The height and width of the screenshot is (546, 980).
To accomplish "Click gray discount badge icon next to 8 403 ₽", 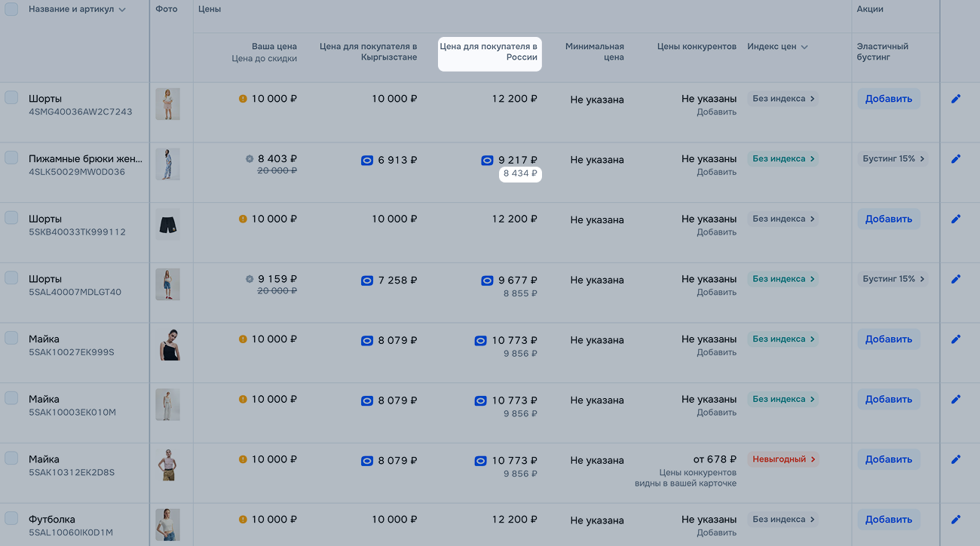I will tap(250, 159).
